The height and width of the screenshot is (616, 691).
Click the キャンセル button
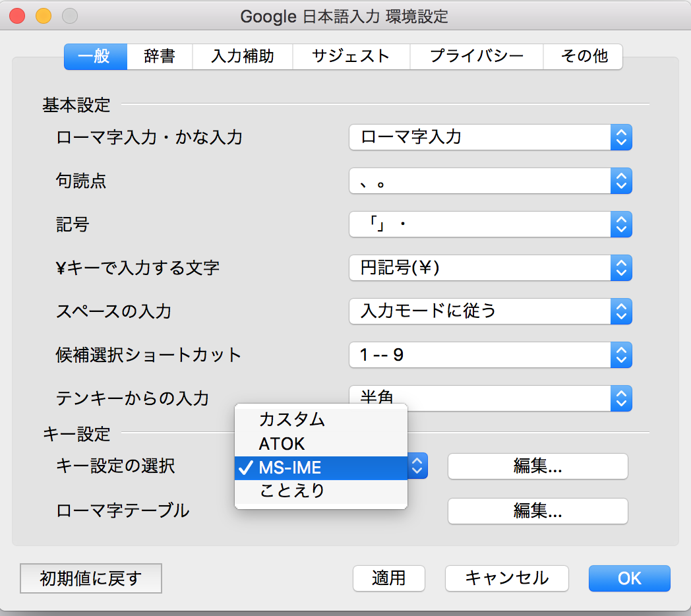[507, 578]
